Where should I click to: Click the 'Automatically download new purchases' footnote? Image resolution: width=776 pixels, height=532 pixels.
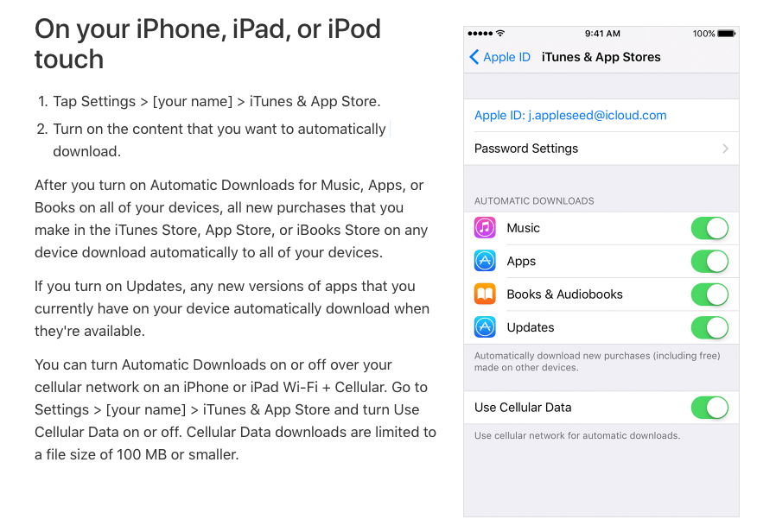[x=597, y=361]
